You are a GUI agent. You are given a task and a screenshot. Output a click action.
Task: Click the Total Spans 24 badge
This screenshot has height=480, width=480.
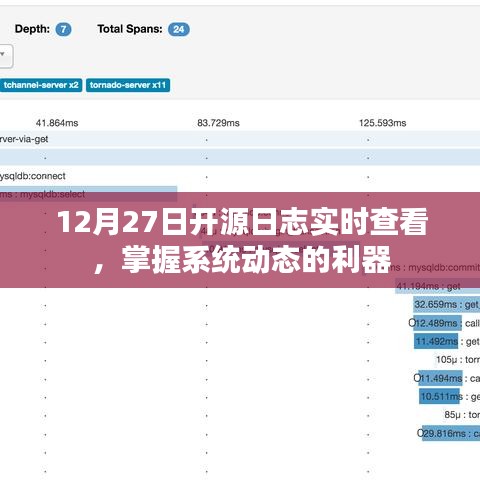(179, 29)
